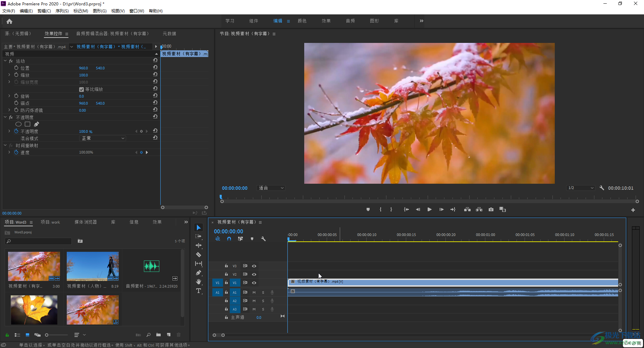
Task: Switch Project panel to list view
Action: (17, 335)
